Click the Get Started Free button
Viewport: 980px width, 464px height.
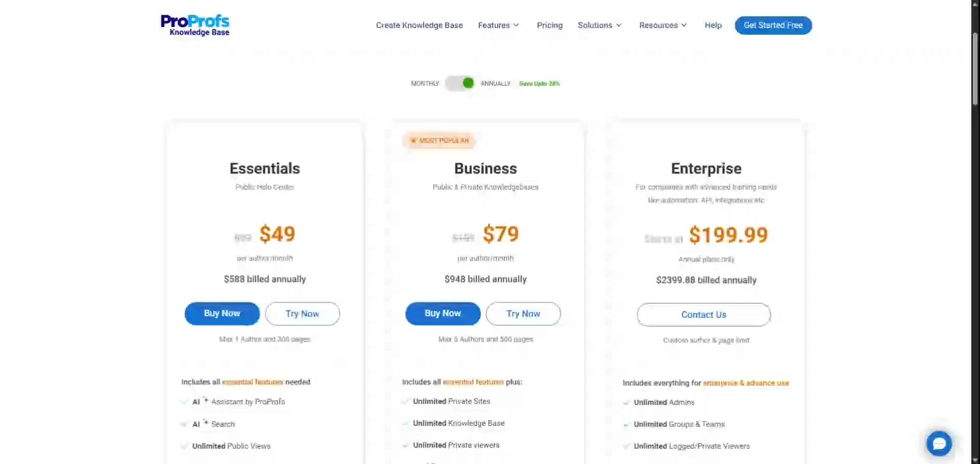(x=773, y=25)
